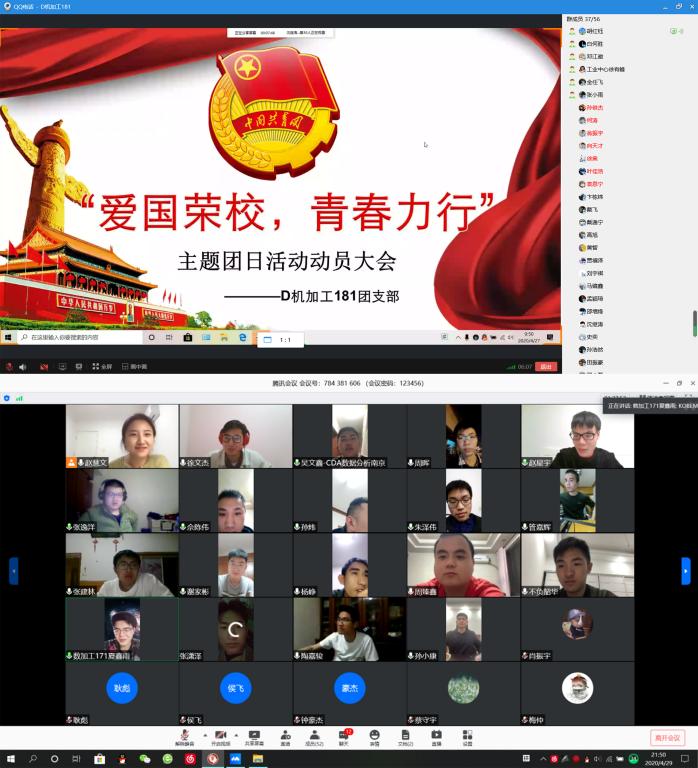Open Tencent Meeting 设置 settings

pyautogui.click(x=467, y=736)
